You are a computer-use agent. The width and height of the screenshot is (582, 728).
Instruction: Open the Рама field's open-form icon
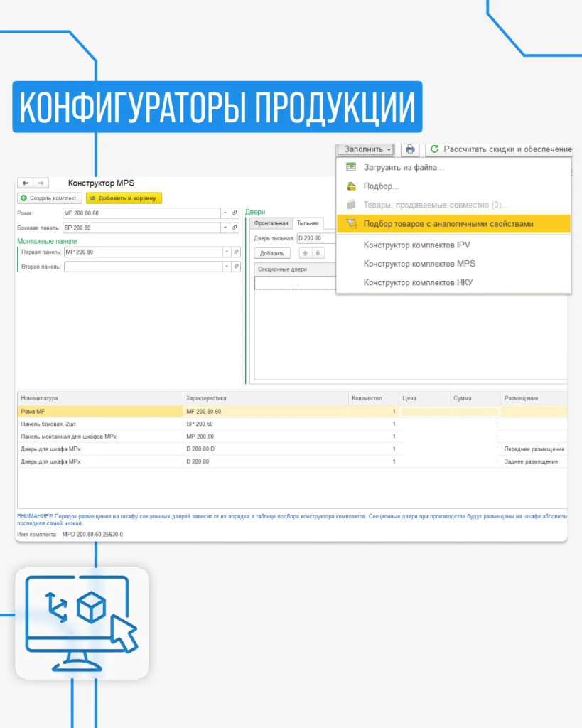point(235,213)
